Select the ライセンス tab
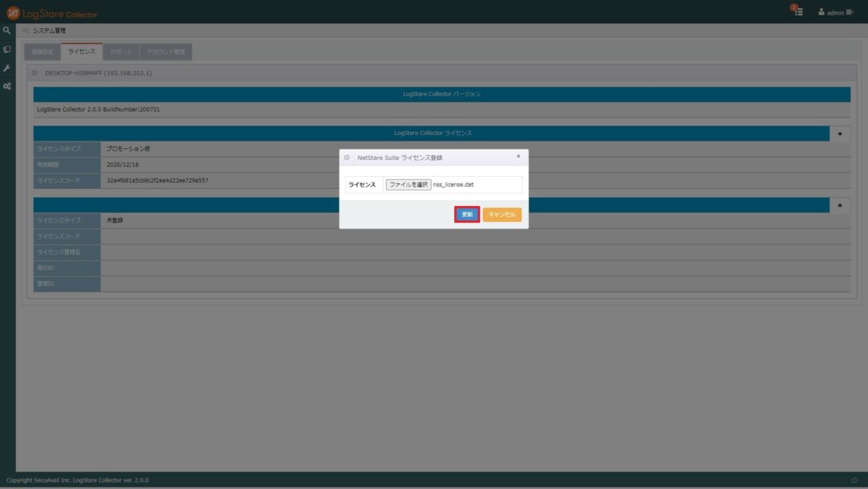Viewport: 868px width, 489px height. tap(82, 51)
